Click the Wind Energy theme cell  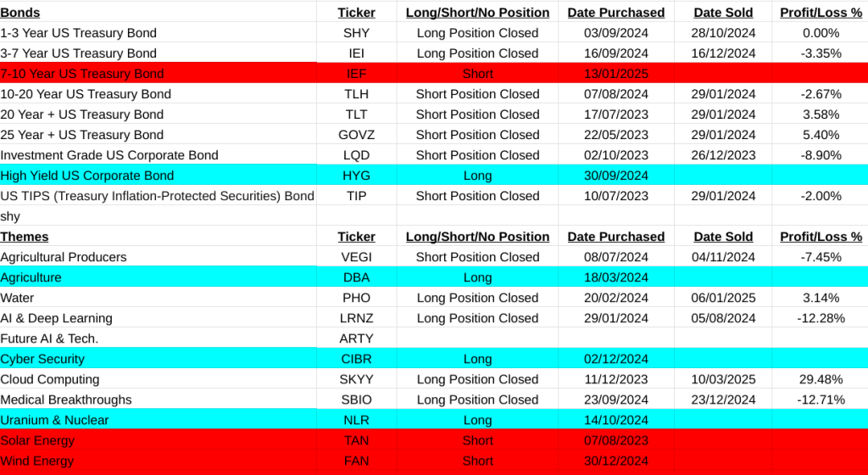point(37,461)
